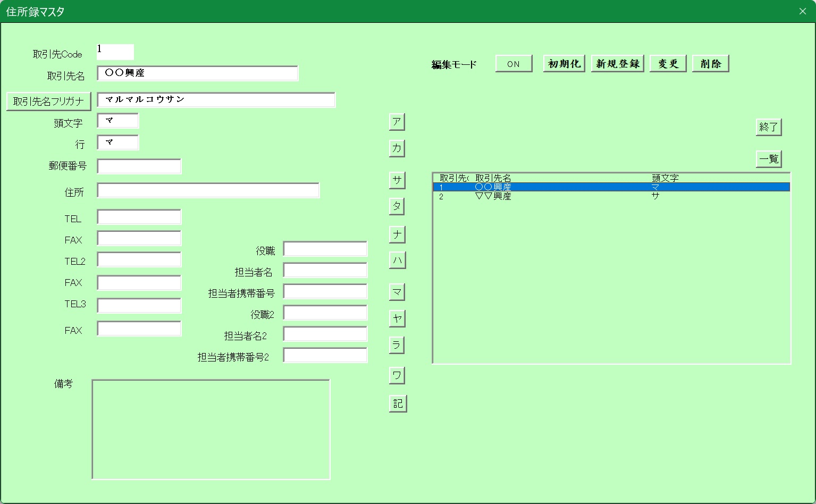
Task: Open the 一覧 list button
Action: [x=769, y=159]
